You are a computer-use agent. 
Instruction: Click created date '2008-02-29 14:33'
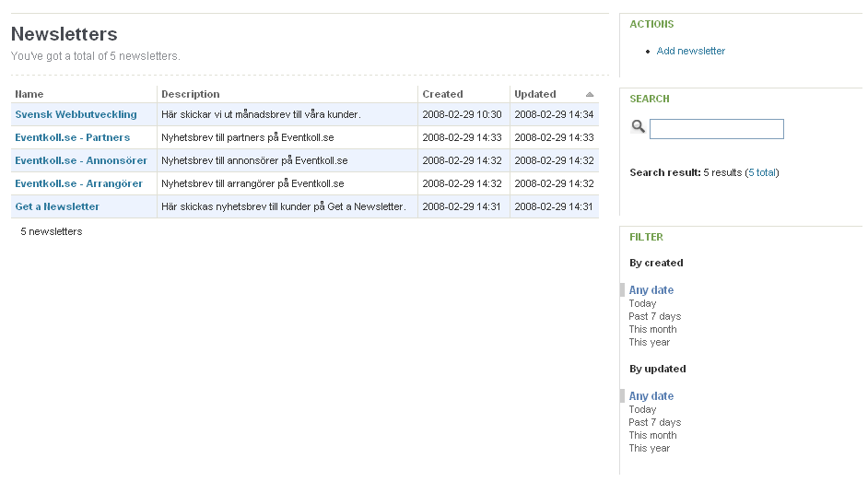point(463,137)
